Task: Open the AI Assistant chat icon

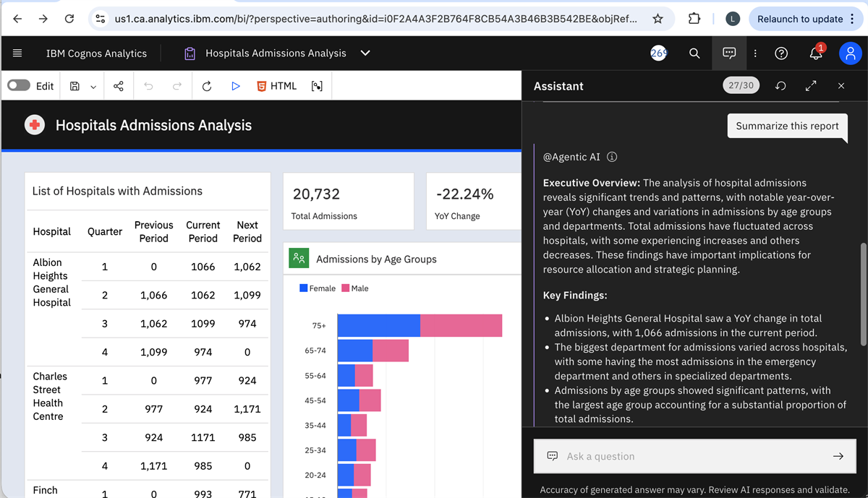Action: [x=729, y=53]
